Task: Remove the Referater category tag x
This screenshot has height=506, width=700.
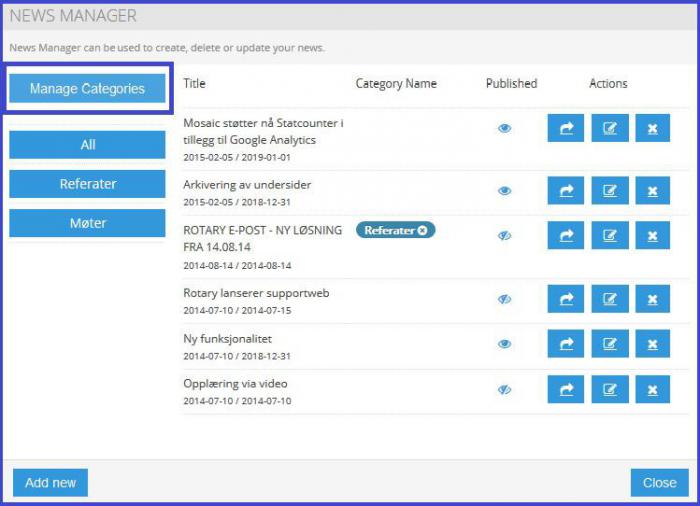Action: point(423,230)
